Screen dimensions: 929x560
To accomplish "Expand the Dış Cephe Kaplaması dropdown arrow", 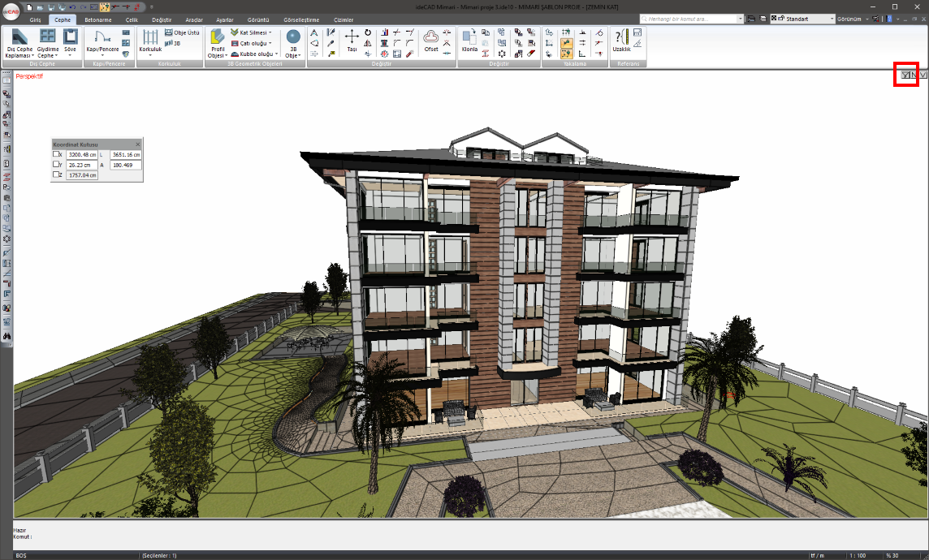I will [32, 56].
